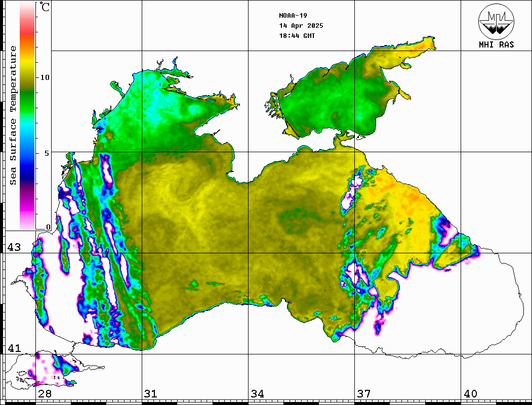Click the temperature color scale bar
This screenshot has width=532, height=405.
point(27,116)
